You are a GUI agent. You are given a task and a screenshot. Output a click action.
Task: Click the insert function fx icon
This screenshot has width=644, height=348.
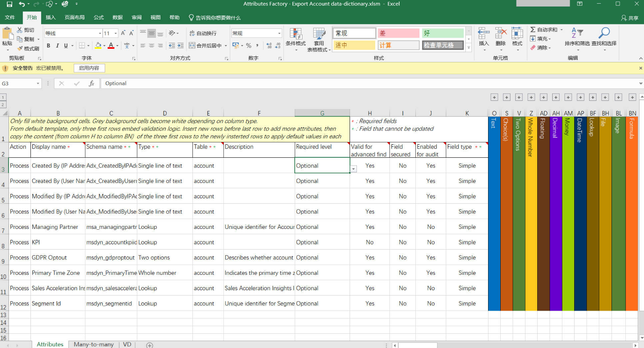[92, 83]
